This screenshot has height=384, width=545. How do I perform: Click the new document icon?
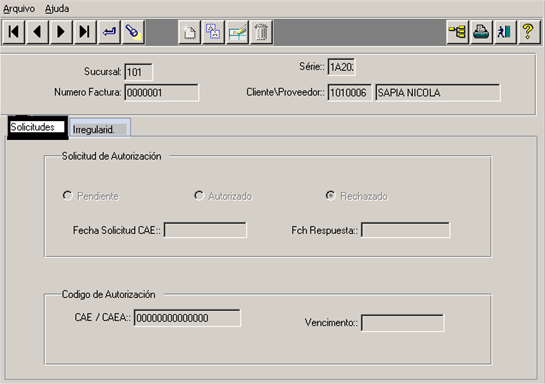[x=189, y=32]
